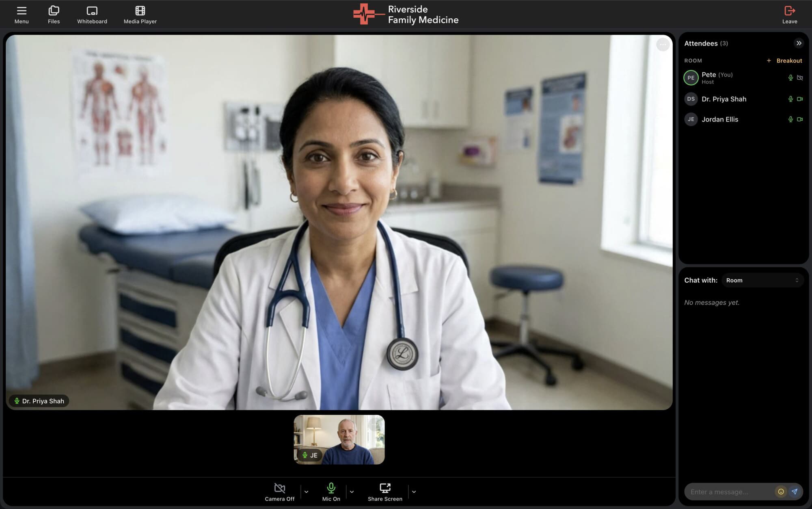
Task: Click the Riverside Family Medicine logo
Action: coord(406,15)
